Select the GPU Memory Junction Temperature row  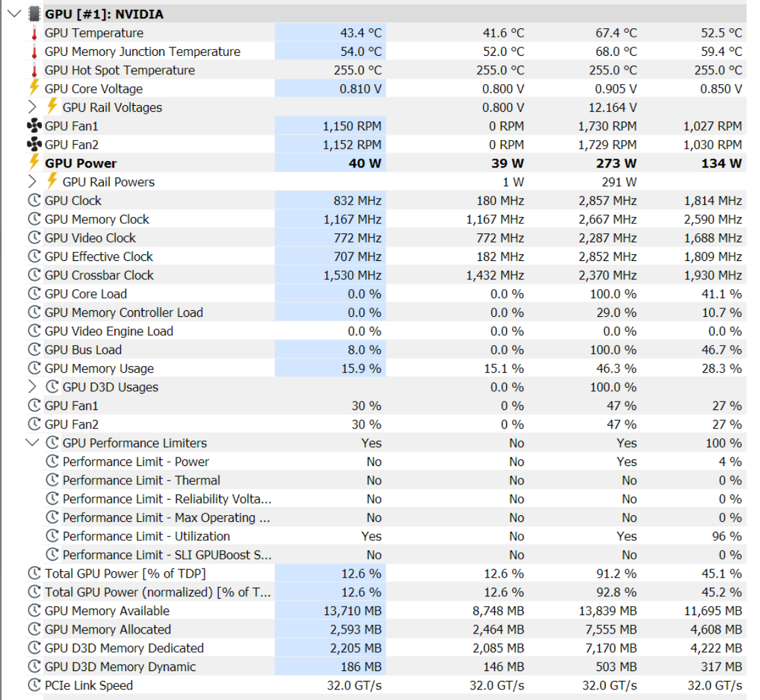click(142, 51)
